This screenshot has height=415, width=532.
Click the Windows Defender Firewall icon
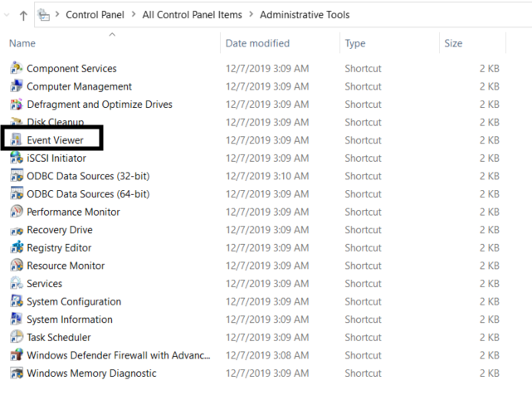17,355
